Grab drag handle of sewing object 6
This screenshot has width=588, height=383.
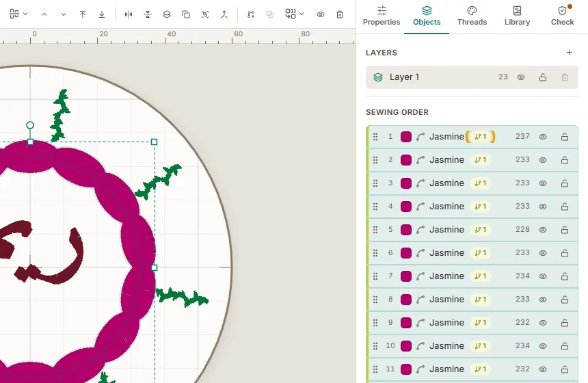click(375, 253)
